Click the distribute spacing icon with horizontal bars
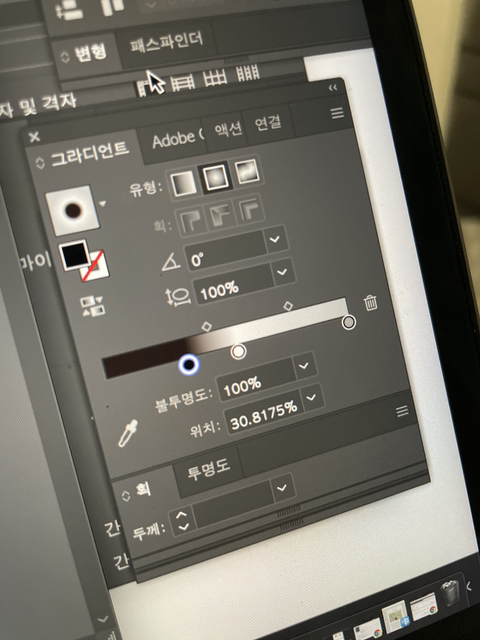Screen dimensions: 480x640 [182, 82]
